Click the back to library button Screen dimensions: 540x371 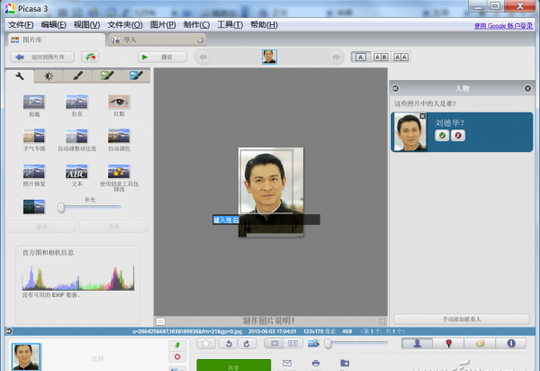[x=42, y=57]
